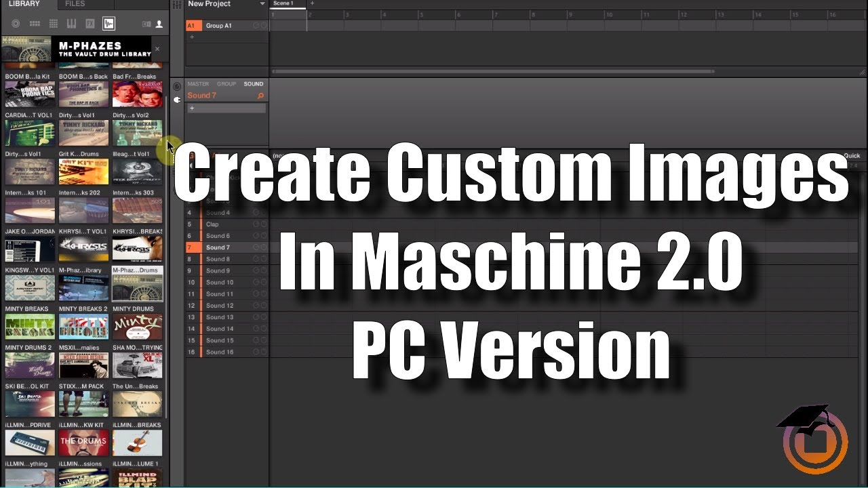868x488 pixels.
Task: Click the orange magnifier next to Sound 7
Action: (x=260, y=96)
